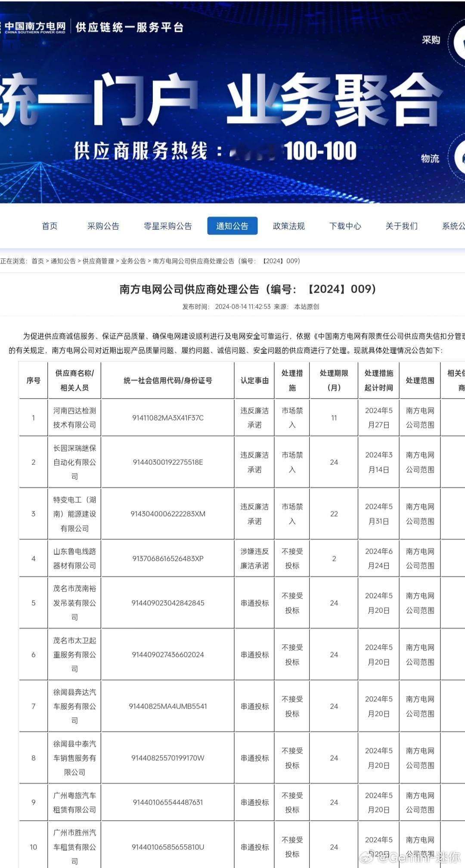465x868 pixels.
Task: Select supplier 茂名市茂南裕发吊装有限公司
Action: coord(74,603)
